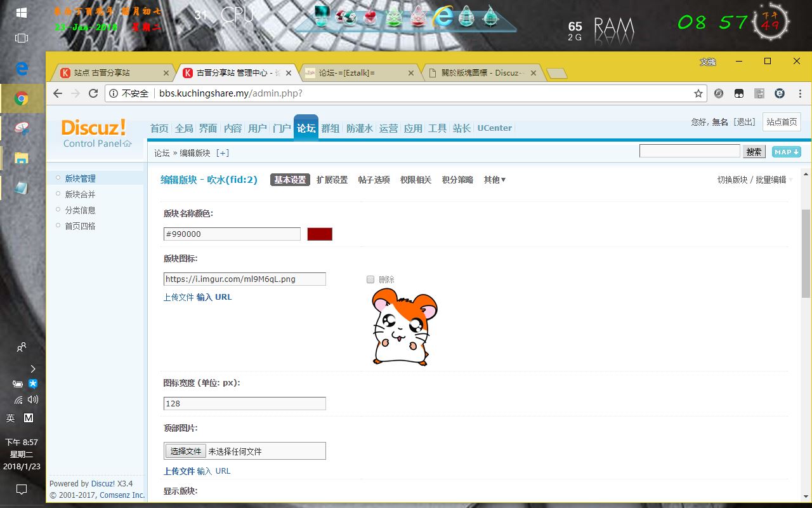
Task: Click the 站点首页 button
Action: pyautogui.click(x=782, y=122)
